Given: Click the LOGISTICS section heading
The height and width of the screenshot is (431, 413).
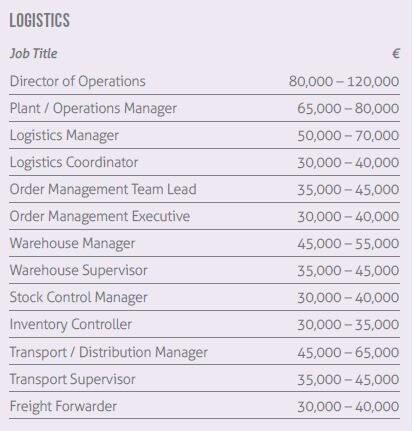Looking at the screenshot, I should coord(39,20).
